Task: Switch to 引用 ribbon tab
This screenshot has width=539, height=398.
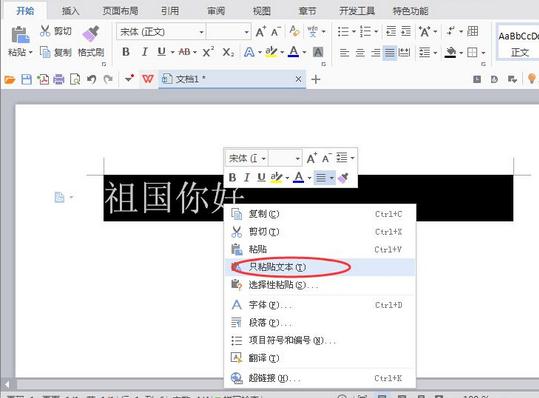Action: (170, 11)
